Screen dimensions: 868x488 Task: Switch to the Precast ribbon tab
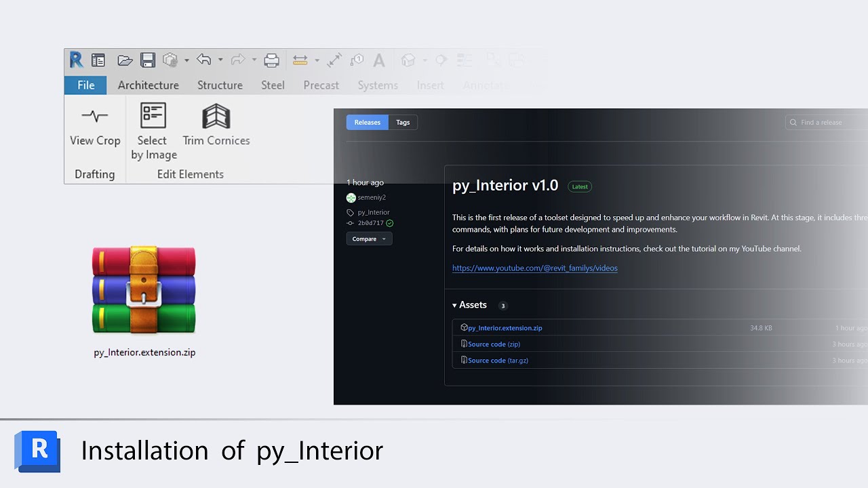tap(321, 85)
